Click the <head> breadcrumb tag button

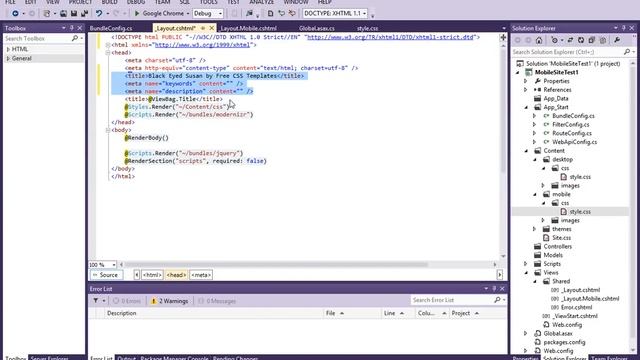pyautogui.click(x=176, y=275)
